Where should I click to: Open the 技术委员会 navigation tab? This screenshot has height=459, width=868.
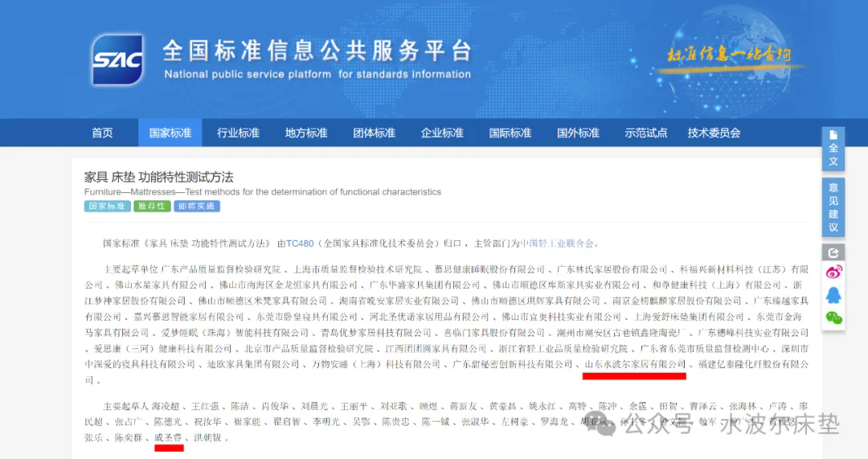tap(714, 133)
